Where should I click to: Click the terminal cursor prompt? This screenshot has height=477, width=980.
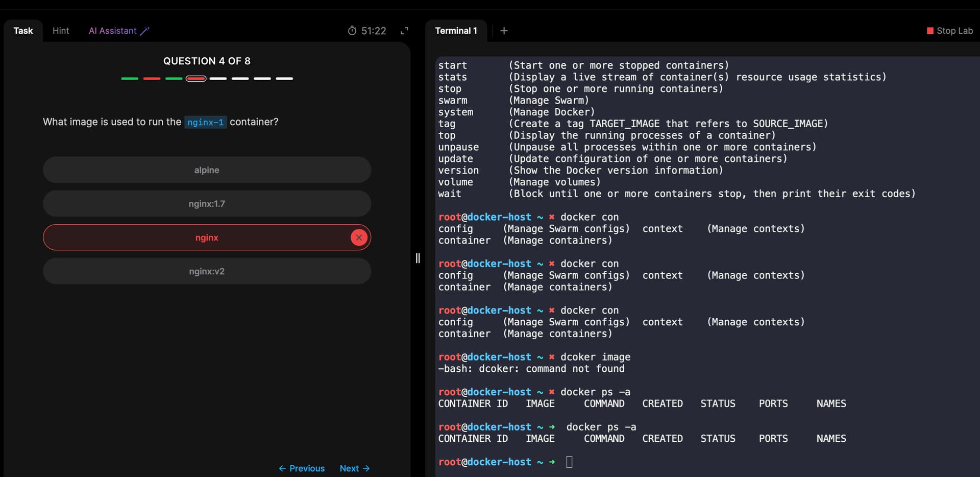click(x=569, y=462)
